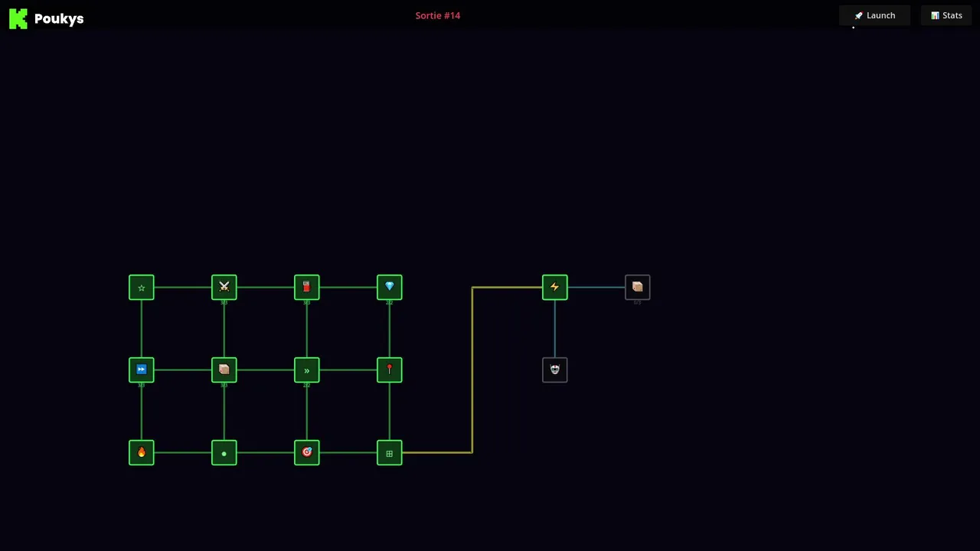
Task: Click the Poukys logo icon
Action: [x=18, y=18]
